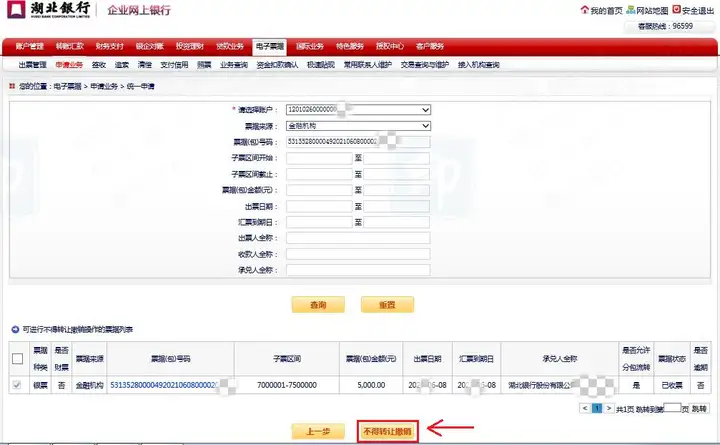Open the 请选择账户 account dropdown

click(x=357, y=109)
